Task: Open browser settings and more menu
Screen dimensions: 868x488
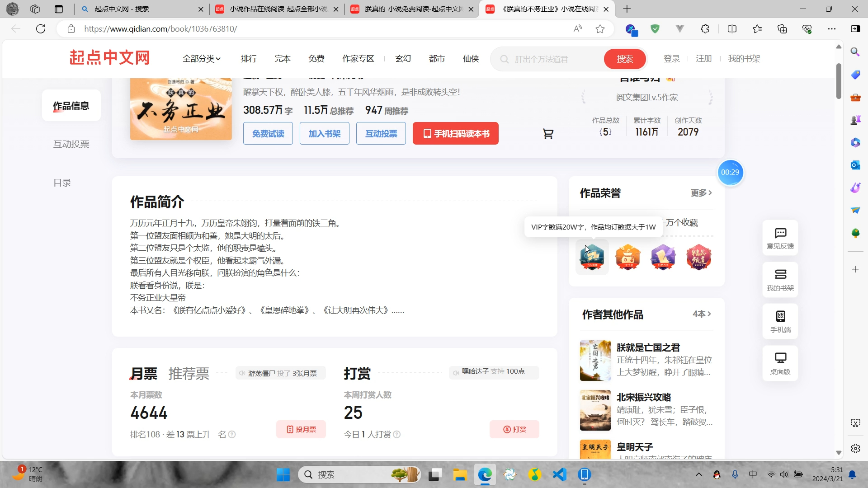Action: click(x=832, y=29)
